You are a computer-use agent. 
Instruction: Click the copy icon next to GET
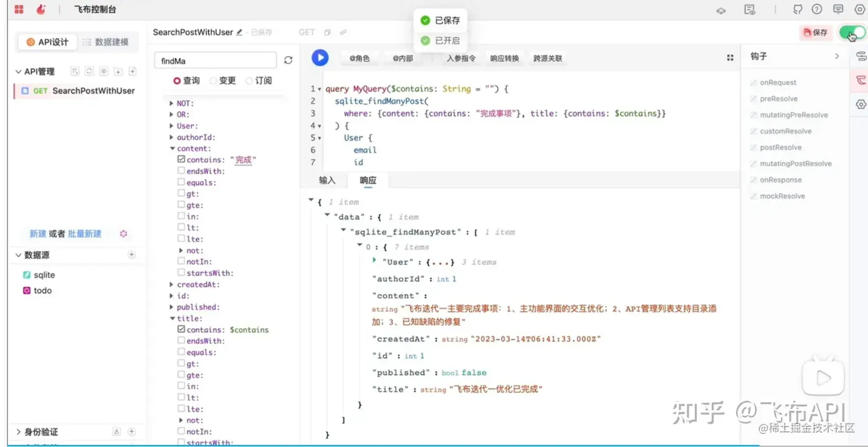327,33
